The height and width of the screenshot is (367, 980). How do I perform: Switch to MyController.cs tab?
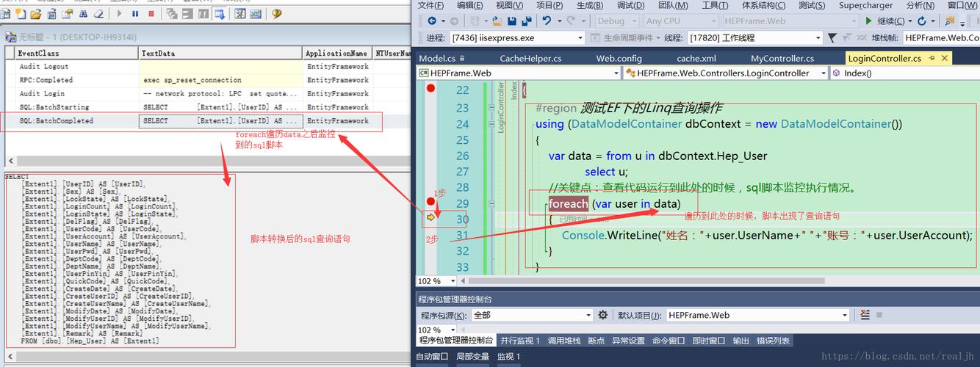782,59
